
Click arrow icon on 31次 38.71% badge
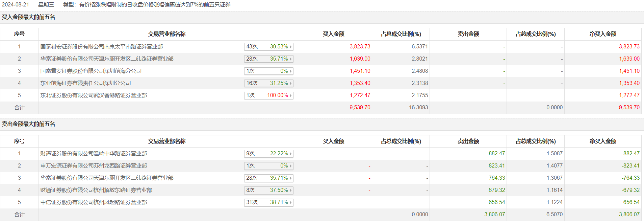[x=290, y=202]
